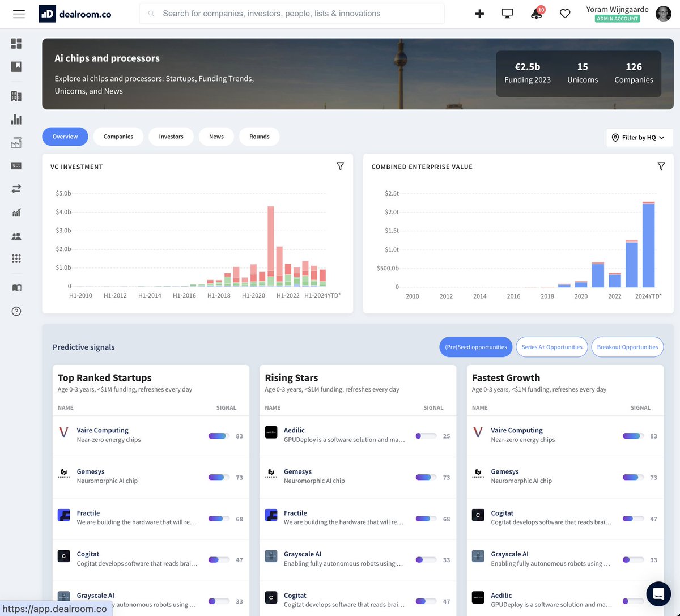The image size is (680, 616).
Task: Open Grayscale AI in Fastest Growth
Action: click(x=510, y=554)
